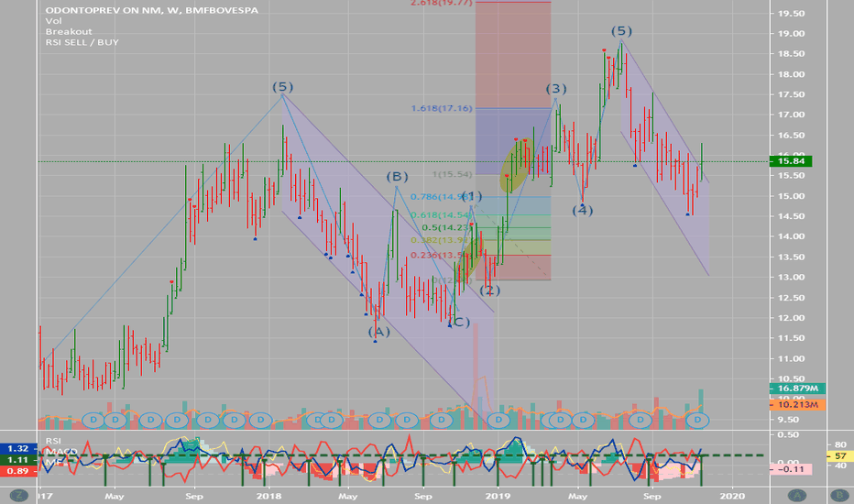Screen dimensions: 854x504
Task: Select the wave (B) label
Action: point(397,177)
